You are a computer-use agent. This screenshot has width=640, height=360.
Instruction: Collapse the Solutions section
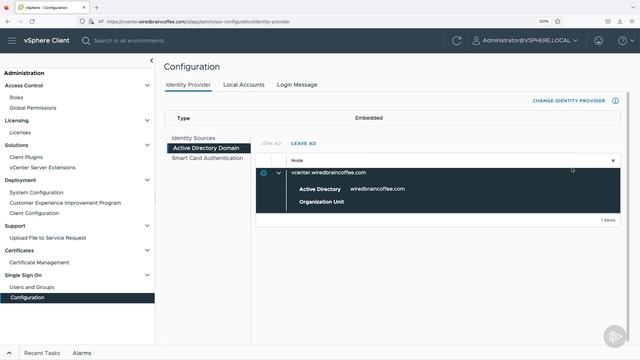[x=147, y=145]
